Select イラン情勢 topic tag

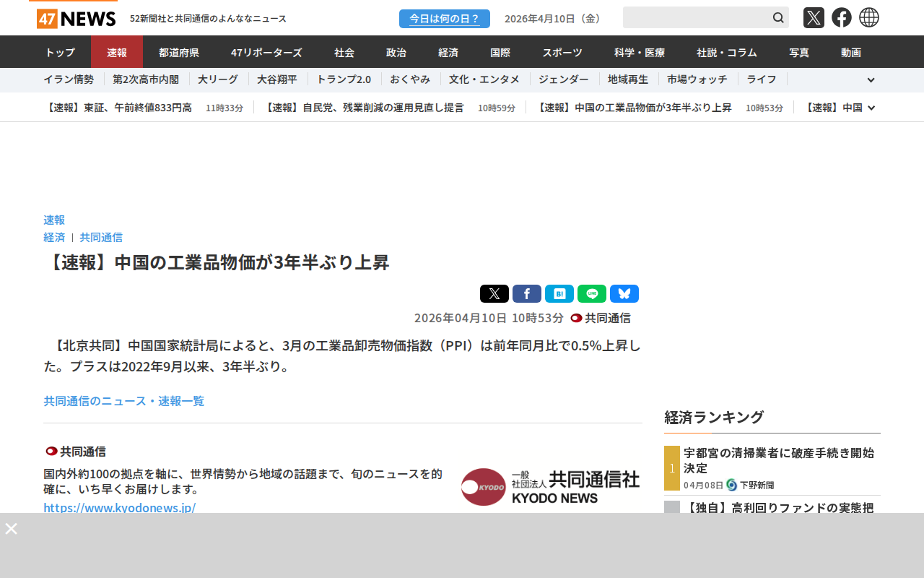point(69,79)
